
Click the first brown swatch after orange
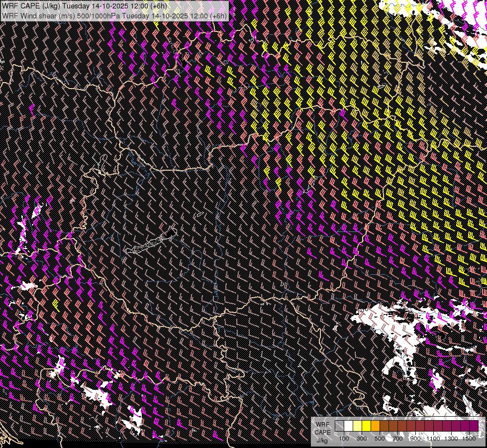(384, 426)
